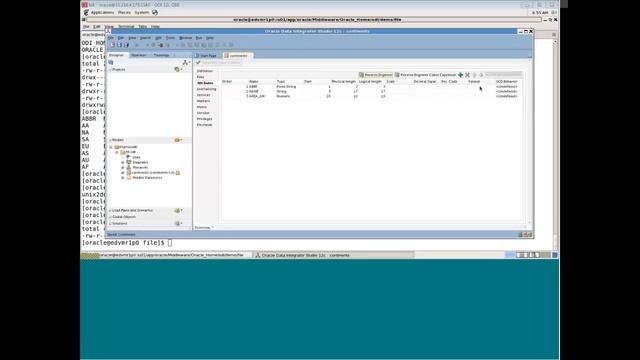Click first New icon in ODI toolbar
This screenshot has width=640, height=360.
click(112, 45)
